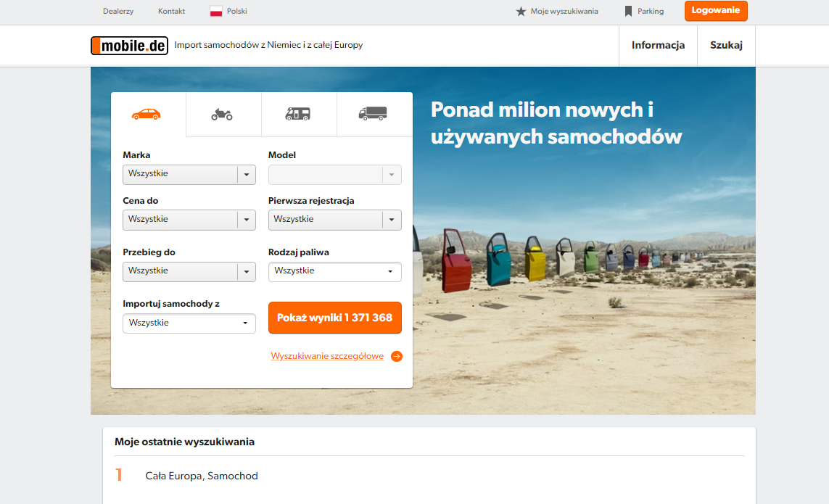
Task: Click the Moje ostatnie wyszukiwania heading
Action: (184, 442)
